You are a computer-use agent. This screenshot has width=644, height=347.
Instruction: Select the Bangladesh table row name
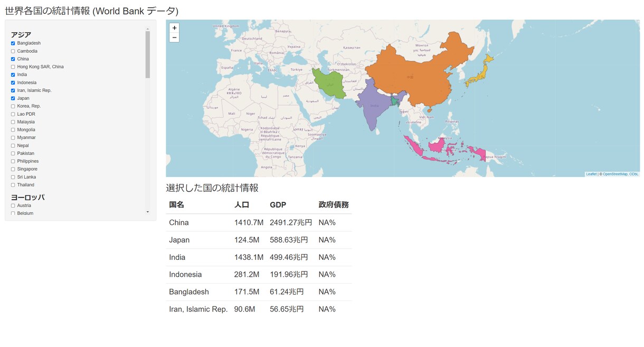[x=189, y=292]
